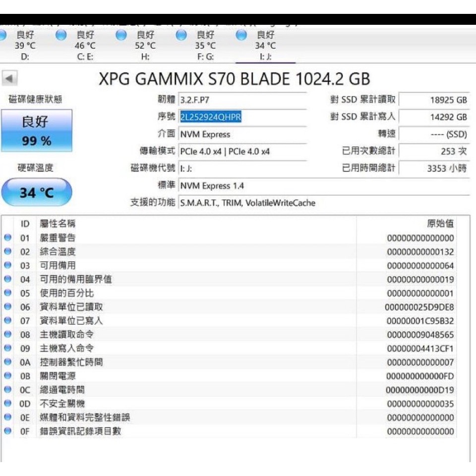Select the blue orb icon beside drive H:

[x=120, y=35]
